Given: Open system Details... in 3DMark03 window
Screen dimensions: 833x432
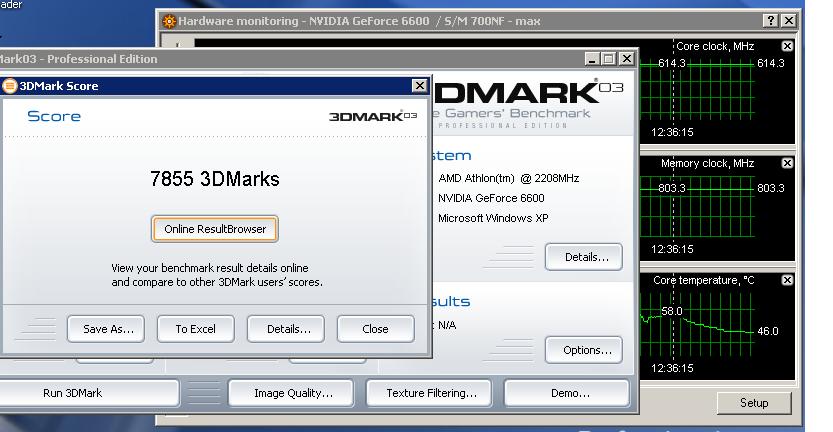Looking at the screenshot, I should click(x=584, y=257).
